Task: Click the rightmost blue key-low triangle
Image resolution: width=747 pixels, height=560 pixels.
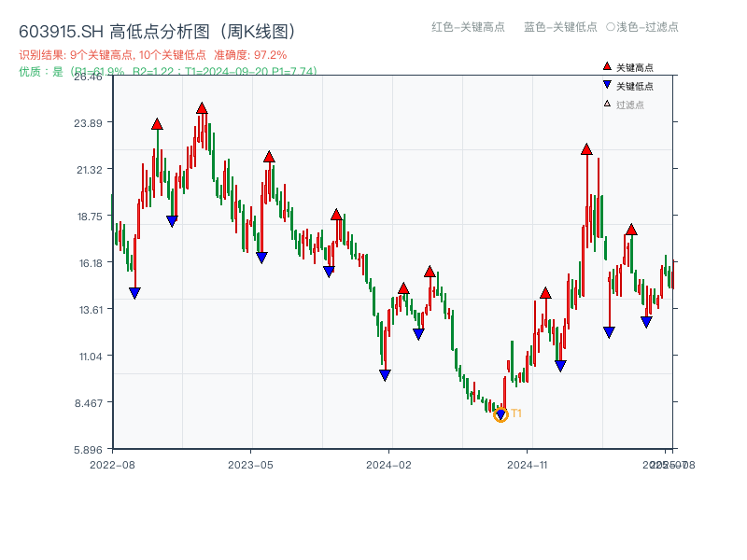Action: (x=646, y=320)
